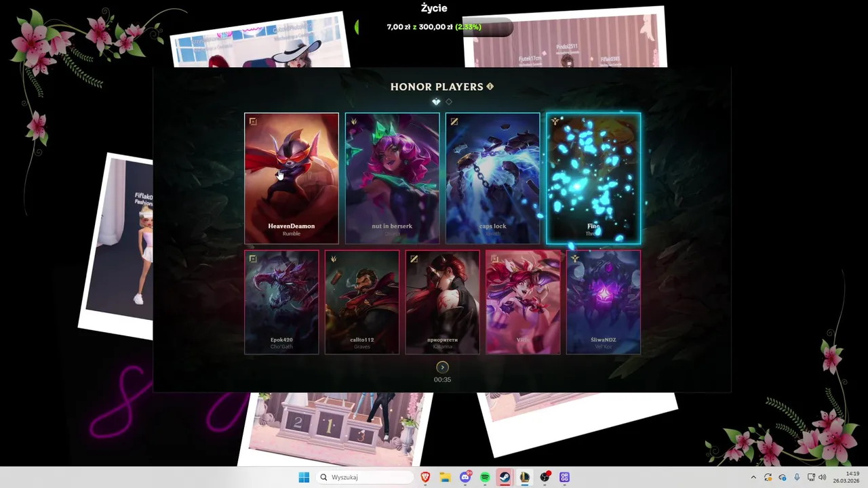The width and height of the screenshot is (868, 488).
Task: Expand the hidden system tray icons
Action: coord(753,477)
